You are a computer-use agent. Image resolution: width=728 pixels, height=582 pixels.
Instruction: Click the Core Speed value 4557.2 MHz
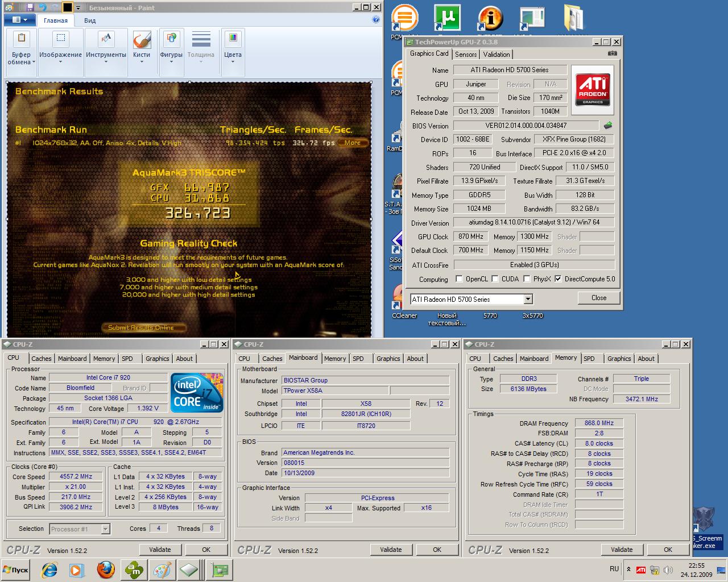76,476
